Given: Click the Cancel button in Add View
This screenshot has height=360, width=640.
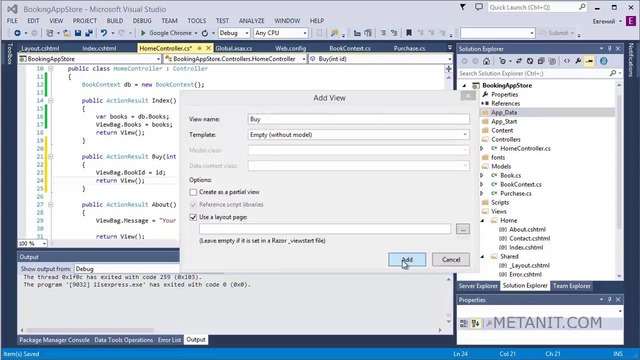Looking at the screenshot, I should click(x=451, y=260).
